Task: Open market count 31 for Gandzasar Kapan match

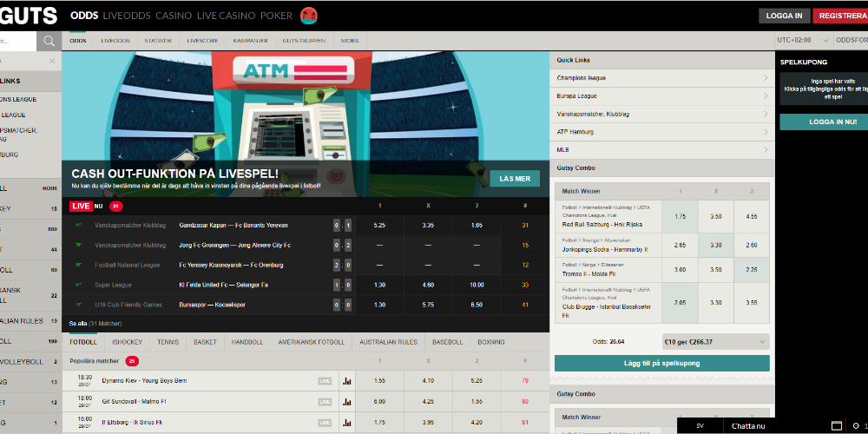Action: click(x=525, y=226)
